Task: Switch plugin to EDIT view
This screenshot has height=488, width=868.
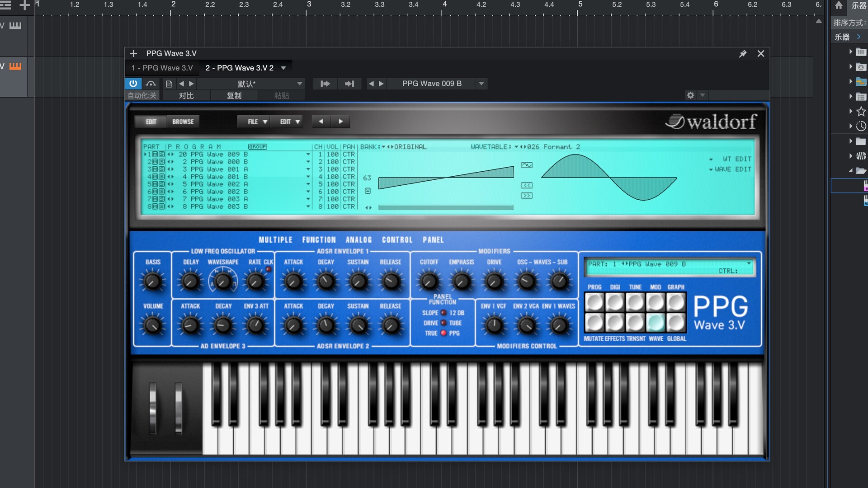Action: pos(151,122)
